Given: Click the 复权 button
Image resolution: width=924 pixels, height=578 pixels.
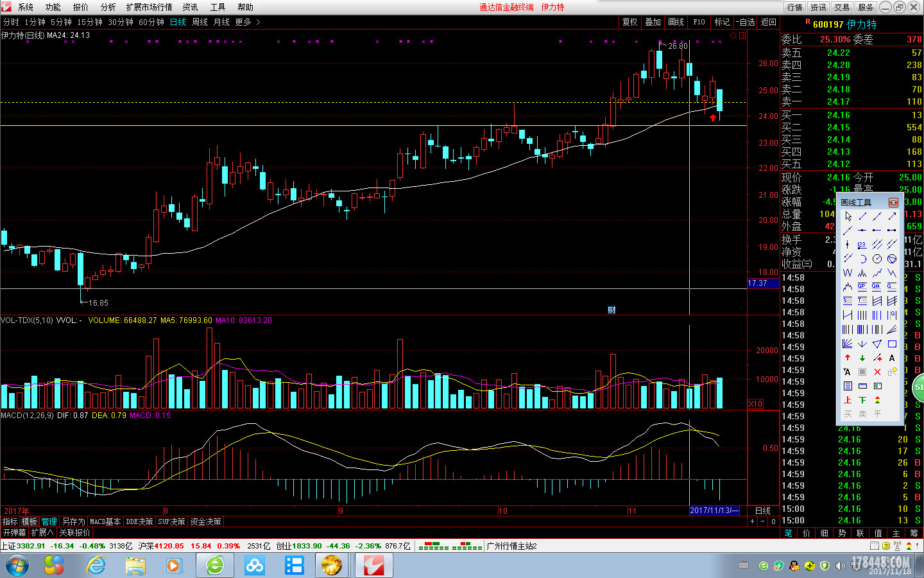Looking at the screenshot, I should click(x=630, y=22).
